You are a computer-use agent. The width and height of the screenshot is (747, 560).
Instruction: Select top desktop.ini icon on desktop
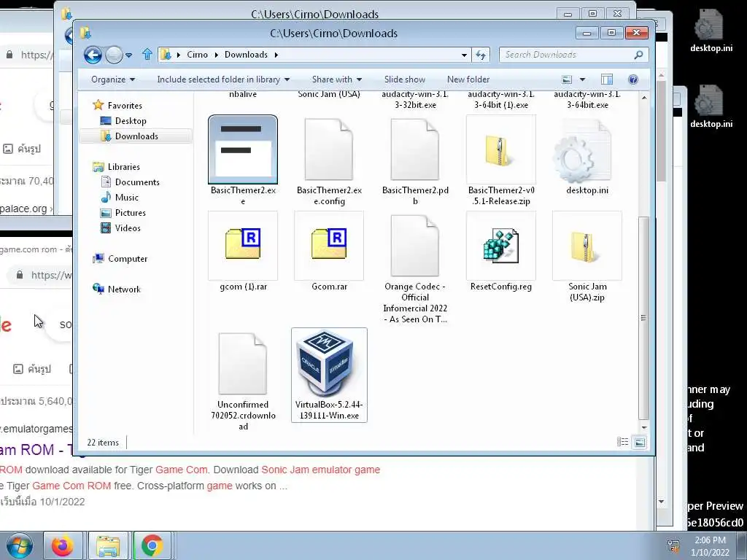pos(711,31)
